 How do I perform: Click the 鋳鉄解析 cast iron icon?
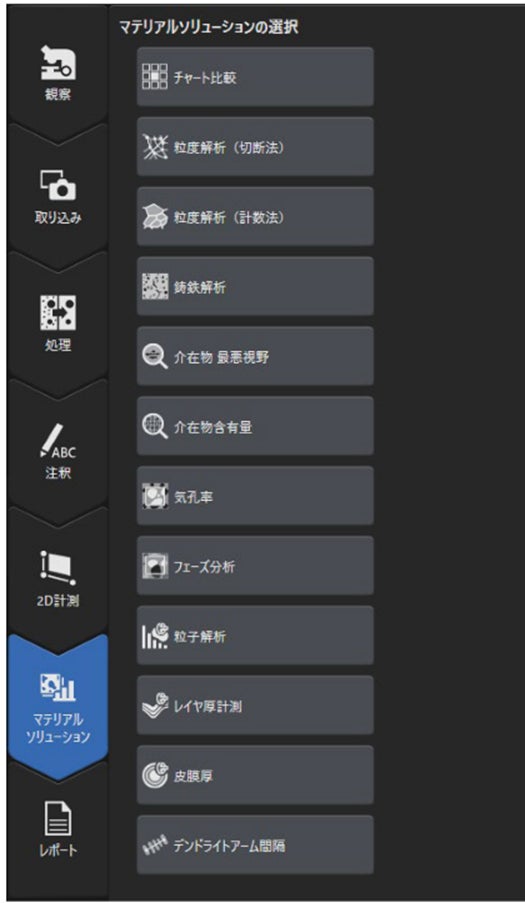[154, 287]
